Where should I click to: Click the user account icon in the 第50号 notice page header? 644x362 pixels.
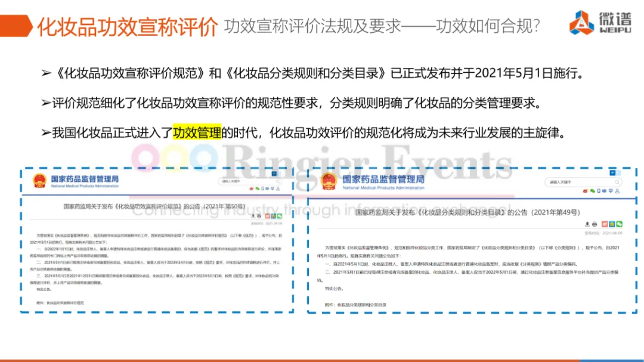[x=278, y=188]
